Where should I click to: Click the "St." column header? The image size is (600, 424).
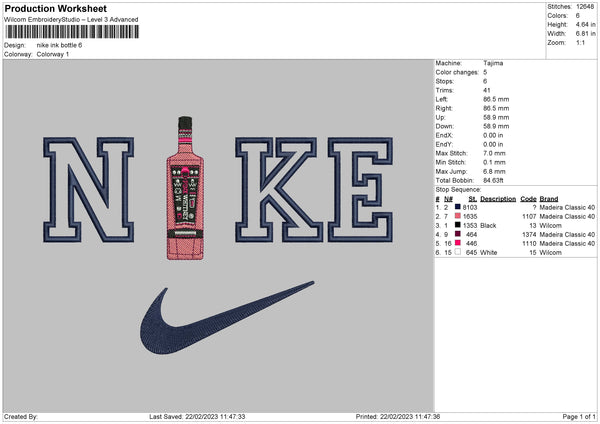click(473, 199)
